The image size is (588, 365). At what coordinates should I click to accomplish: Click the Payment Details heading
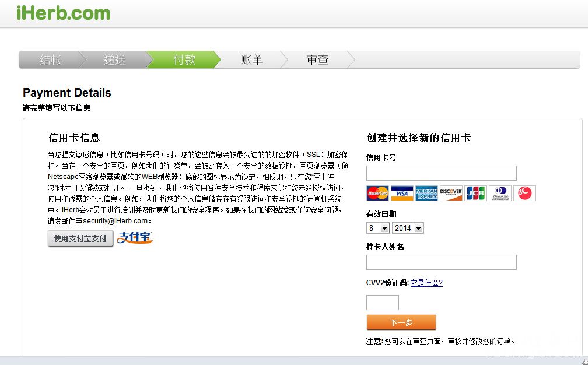point(66,93)
